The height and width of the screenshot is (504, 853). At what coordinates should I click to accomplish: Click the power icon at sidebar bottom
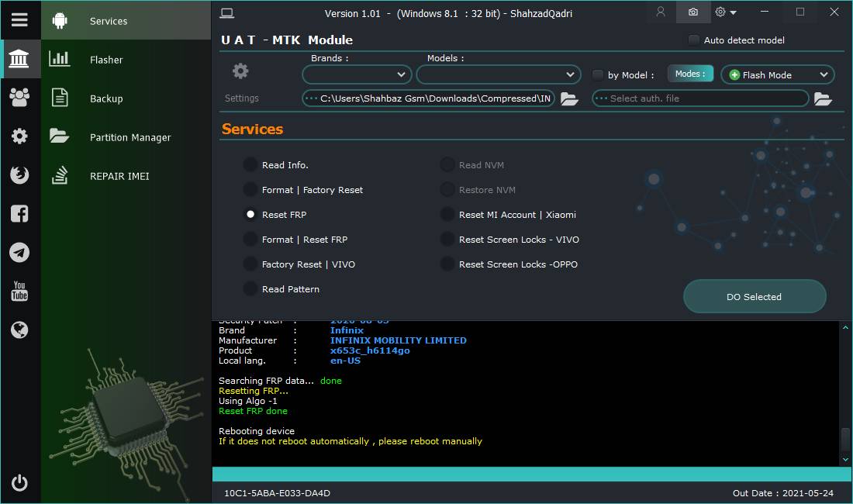[19, 483]
